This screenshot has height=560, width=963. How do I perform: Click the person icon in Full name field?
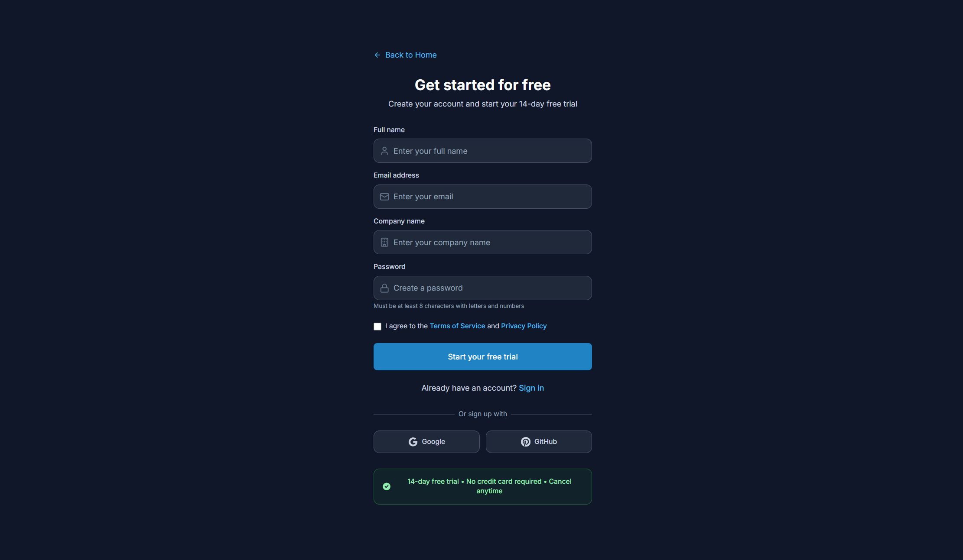point(384,151)
